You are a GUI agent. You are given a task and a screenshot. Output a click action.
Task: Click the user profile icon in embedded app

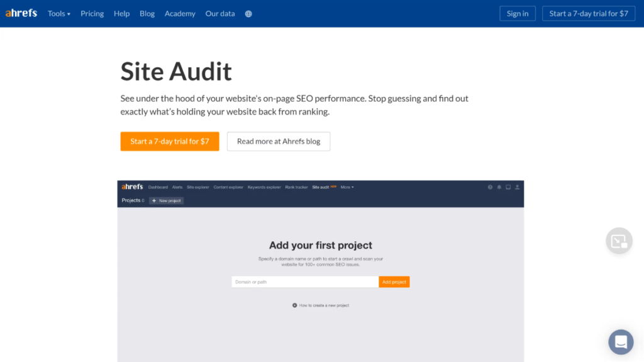tap(517, 187)
